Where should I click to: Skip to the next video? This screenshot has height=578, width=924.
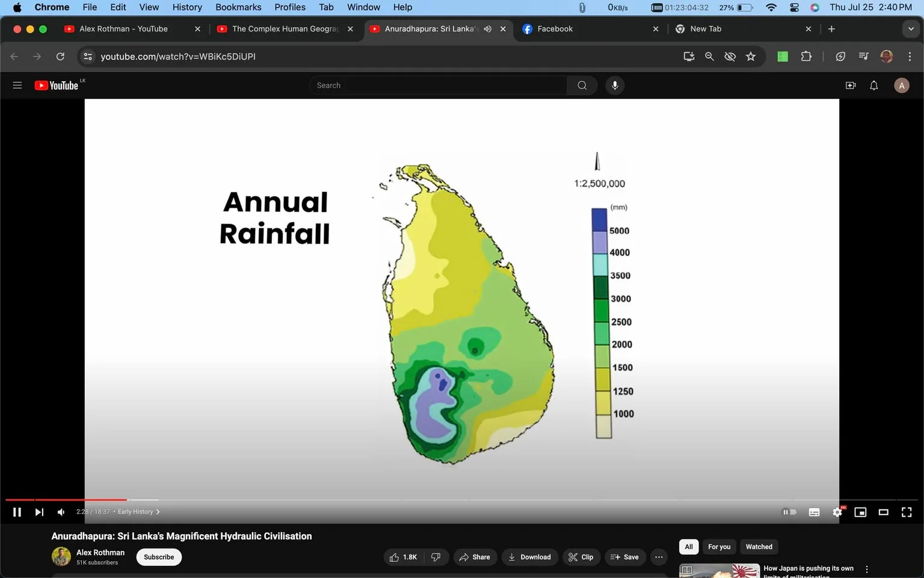(x=39, y=512)
